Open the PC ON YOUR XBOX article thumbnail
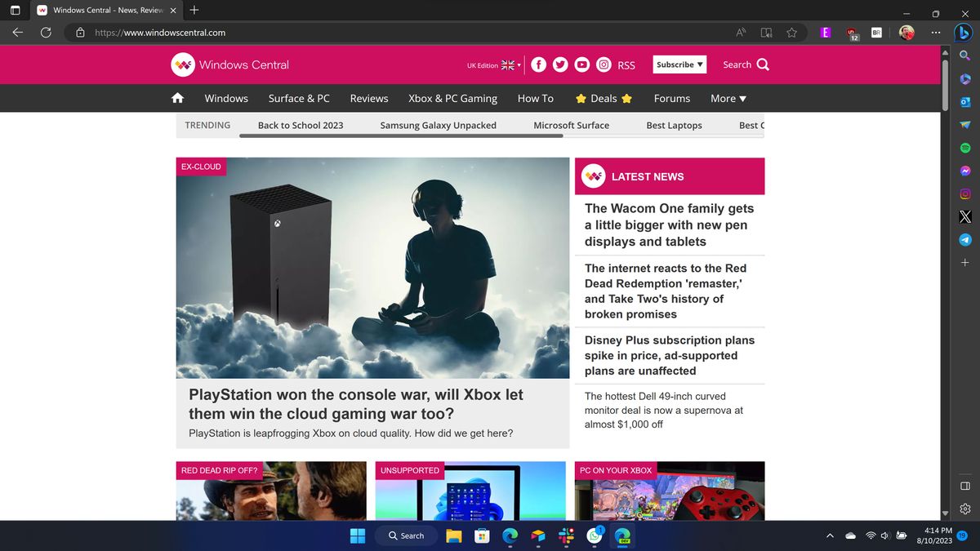This screenshot has height=551, width=980. pos(670,491)
